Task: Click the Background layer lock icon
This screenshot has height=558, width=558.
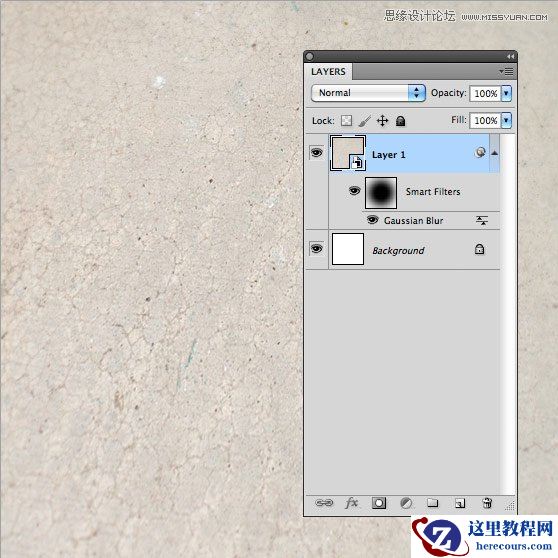Action: point(480,249)
